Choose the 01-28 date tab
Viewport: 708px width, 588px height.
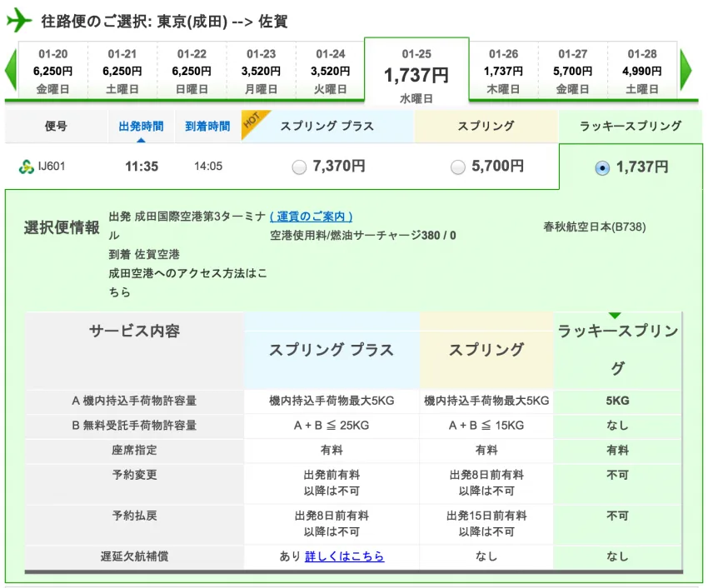(641, 71)
